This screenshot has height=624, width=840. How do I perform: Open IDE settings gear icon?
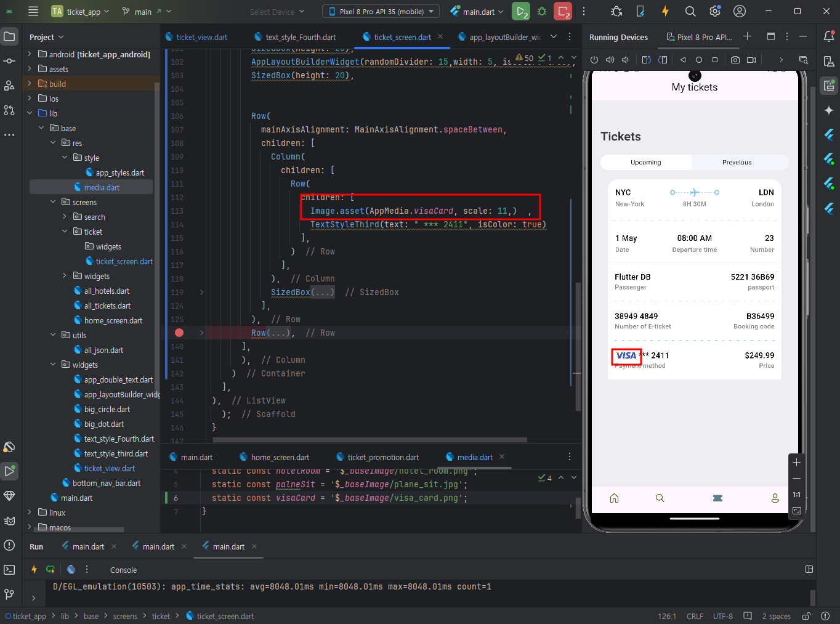click(715, 11)
